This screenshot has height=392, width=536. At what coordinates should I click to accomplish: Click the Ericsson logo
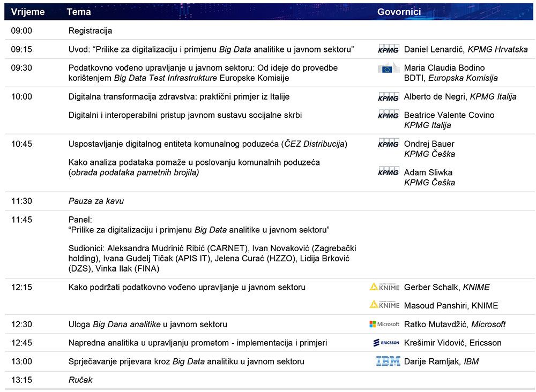coord(386,343)
